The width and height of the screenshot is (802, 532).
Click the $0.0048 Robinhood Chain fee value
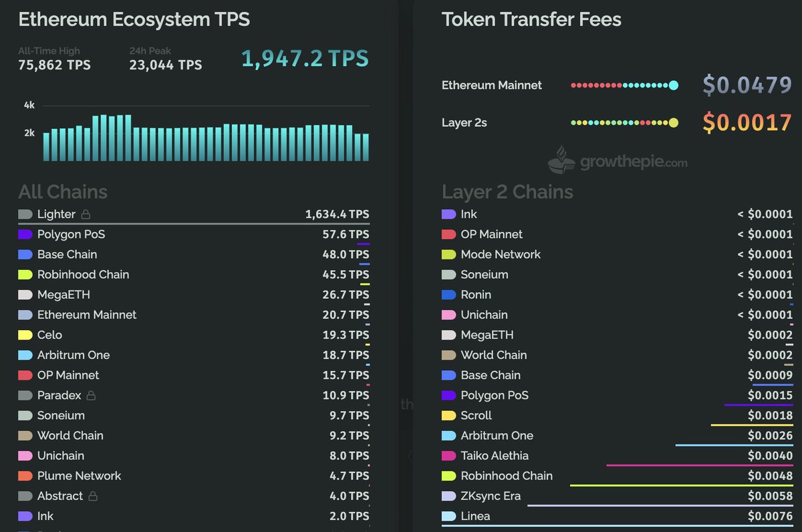point(770,476)
